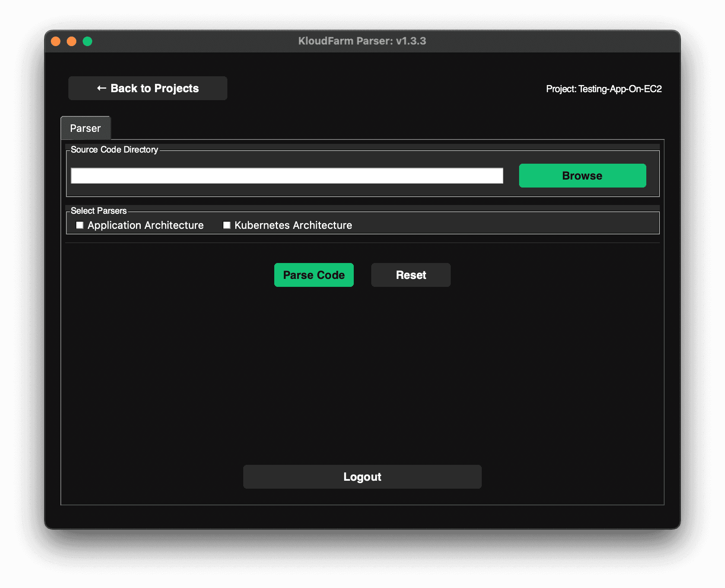Minimize the KloudFarm Parser window
Image resolution: width=725 pixels, height=588 pixels.
click(72, 41)
